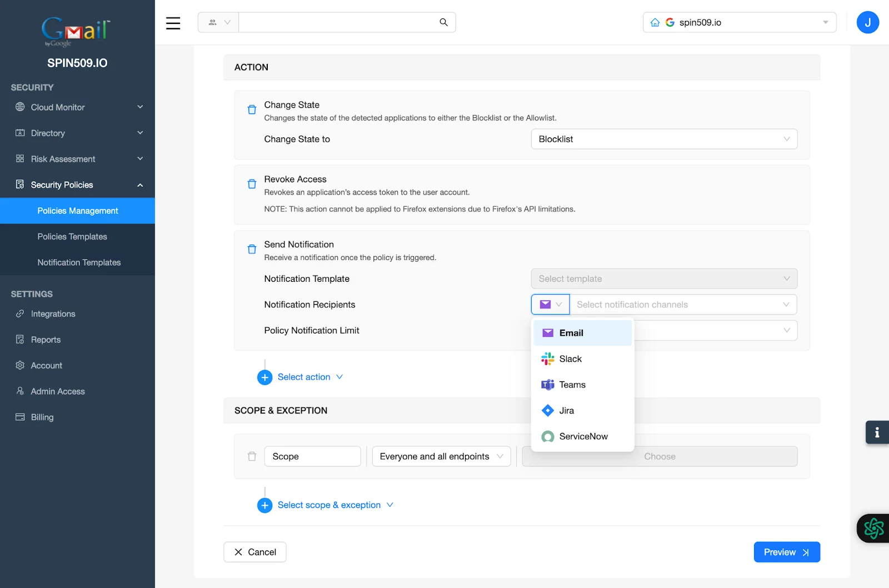The height and width of the screenshot is (588, 889).
Task: Click the user avatar in the top right
Action: coord(867,22)
